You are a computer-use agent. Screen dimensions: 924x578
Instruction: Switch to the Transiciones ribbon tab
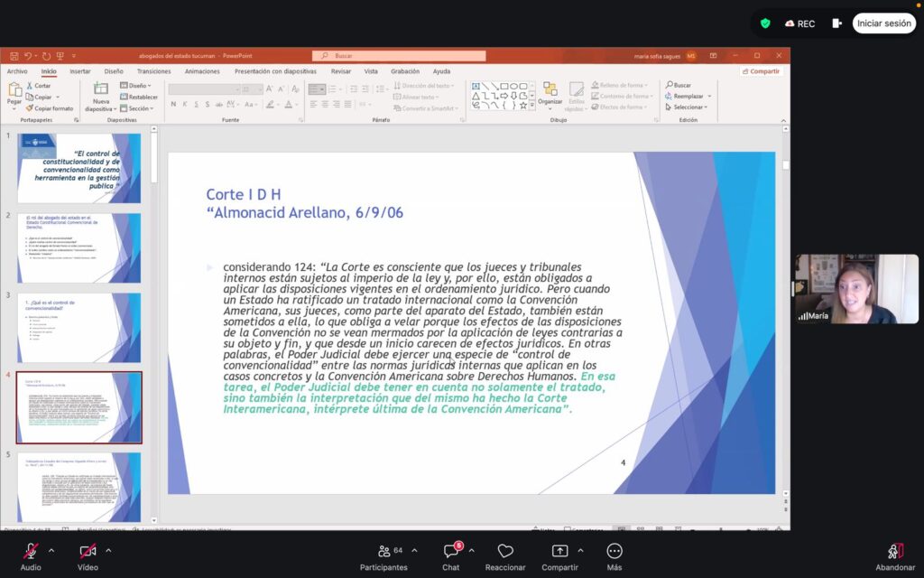153,71
